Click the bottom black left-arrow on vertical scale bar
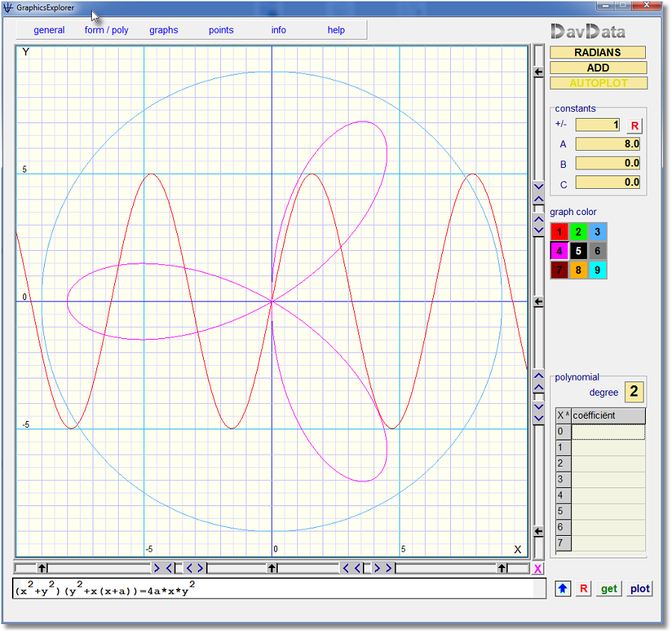 coord(538,531)
